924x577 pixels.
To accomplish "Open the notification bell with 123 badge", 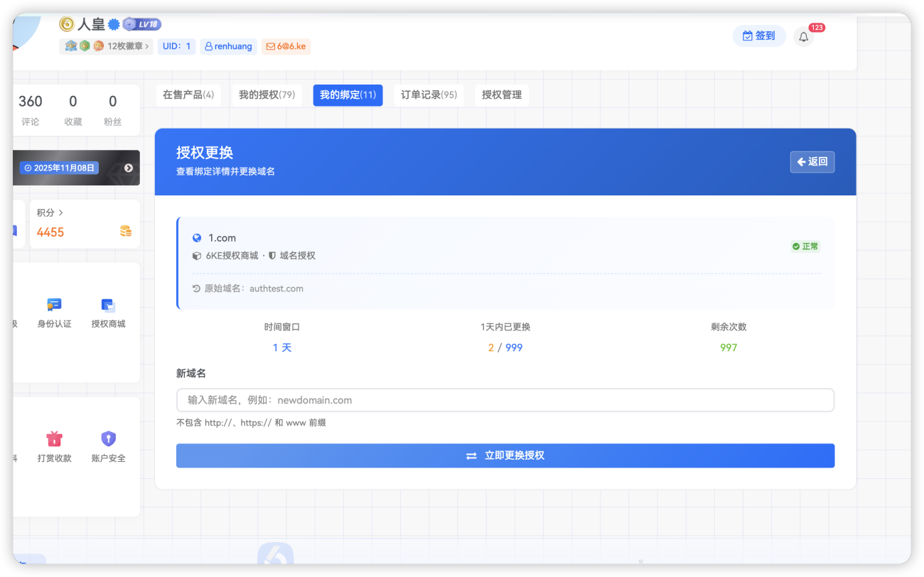I will tap(804, 37).
